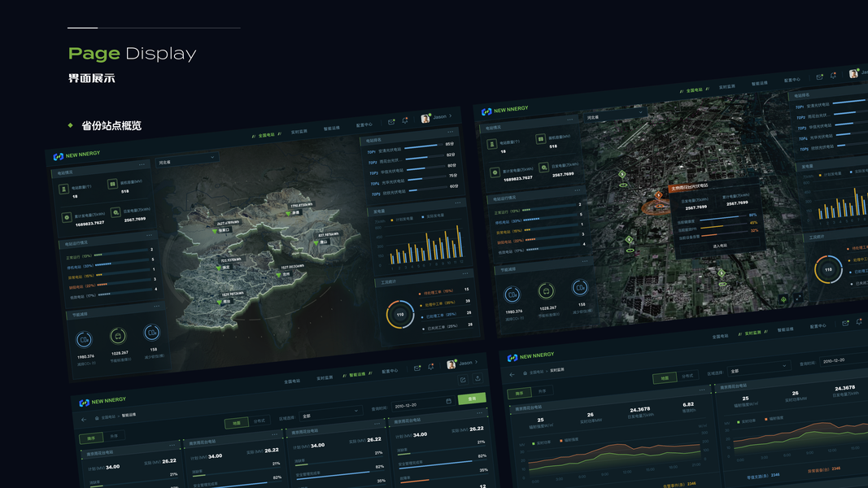Click the CO₂ ring icon above 1980.376 in province map dashboard
868x488 pixels.
coord(84,339)
